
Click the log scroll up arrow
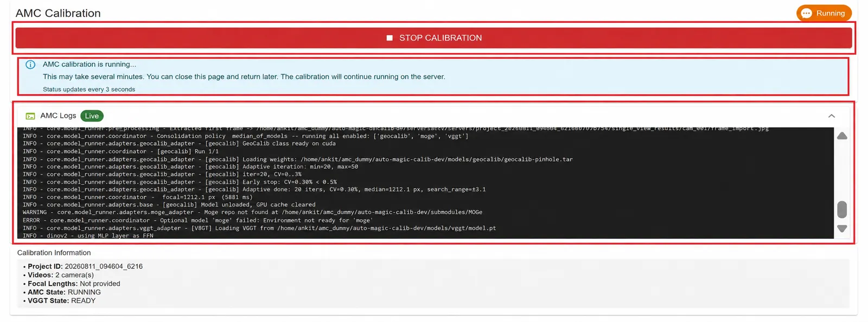click(842, 136)
